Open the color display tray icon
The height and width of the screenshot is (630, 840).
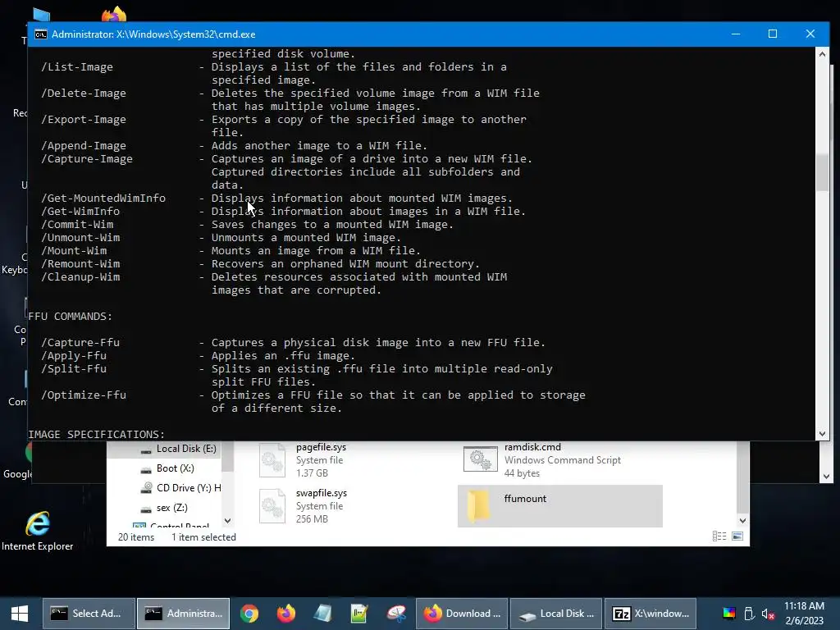click(729, 614)
